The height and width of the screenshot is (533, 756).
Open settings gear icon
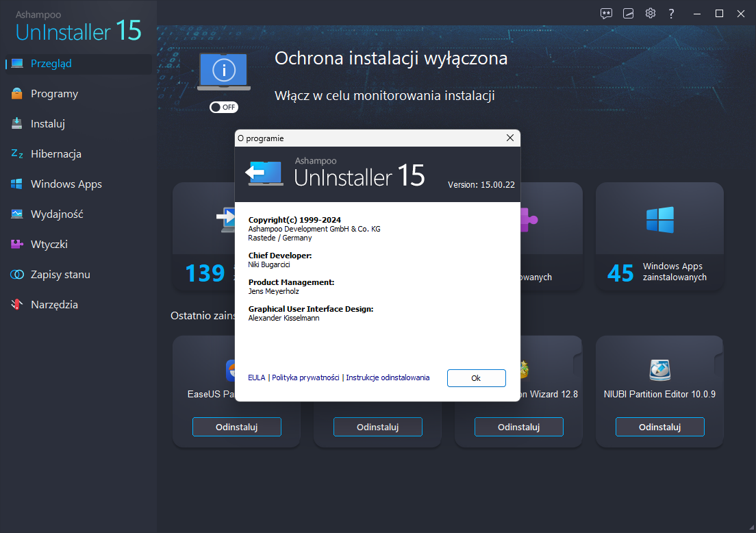click(651, 14)
